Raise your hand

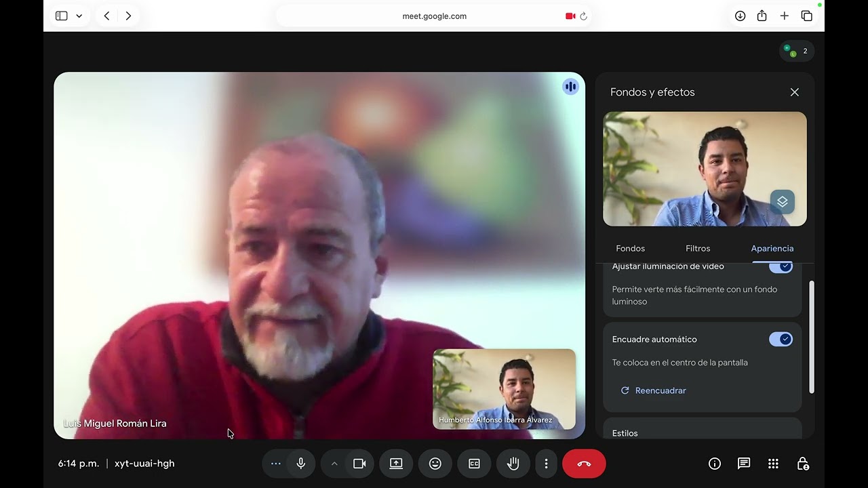[x=513, y=464]
